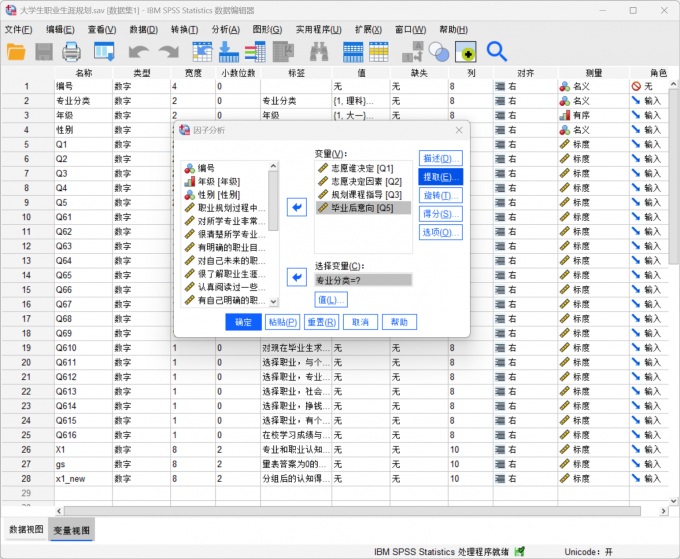Open the 转换(T) menu

(184, 29)
